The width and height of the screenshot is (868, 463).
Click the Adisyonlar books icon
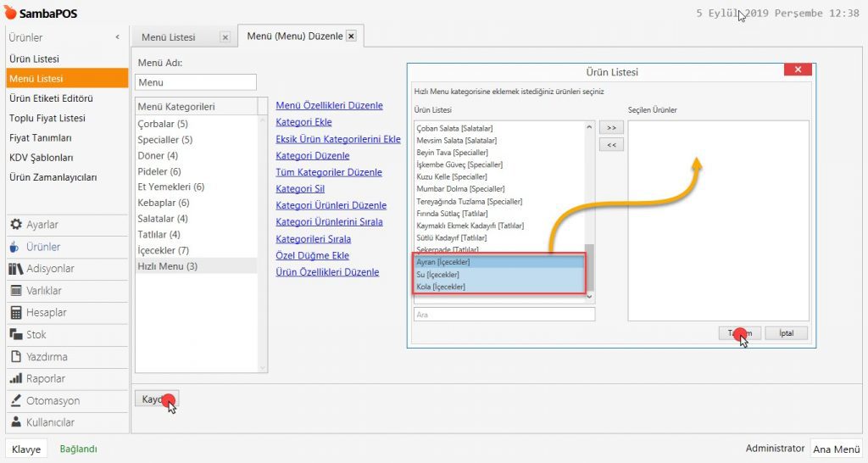pyautogui.click(x=15, y=269)
